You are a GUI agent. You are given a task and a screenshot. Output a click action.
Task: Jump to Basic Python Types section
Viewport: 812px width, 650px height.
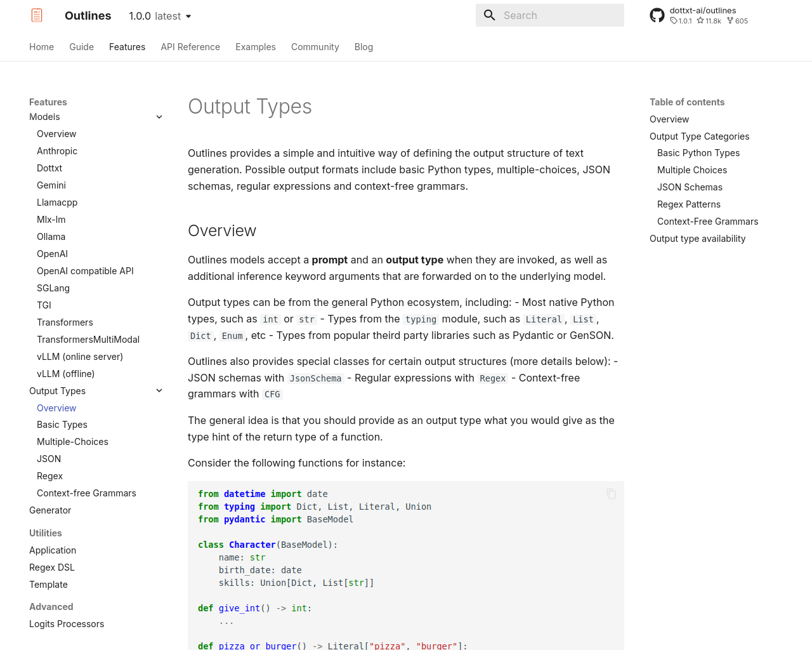pyautogui.click(x=698, y=153)
